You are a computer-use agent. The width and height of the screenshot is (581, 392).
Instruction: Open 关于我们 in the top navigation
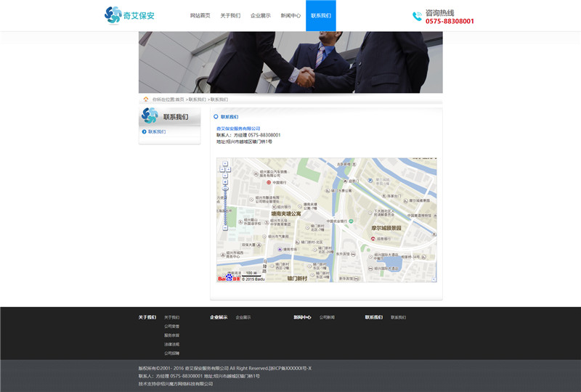click(x=230, y=15)
